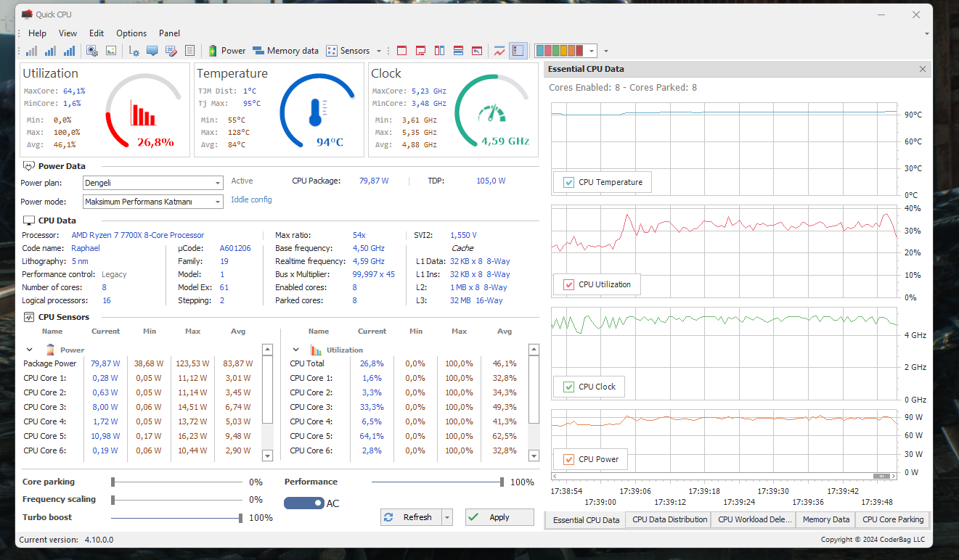Click the Performance slider
Viewport: 959px width, 560px height.
coord(438,482)
